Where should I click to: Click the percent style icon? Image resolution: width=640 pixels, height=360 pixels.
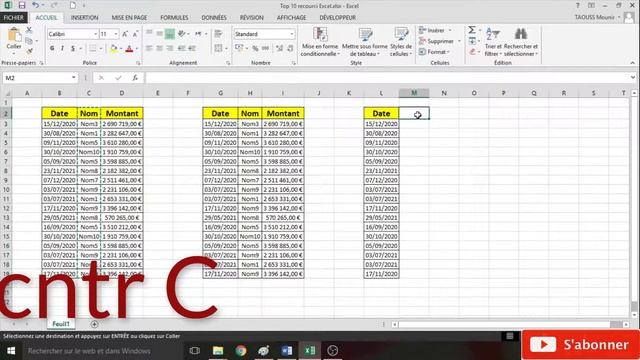click(255, 49)
